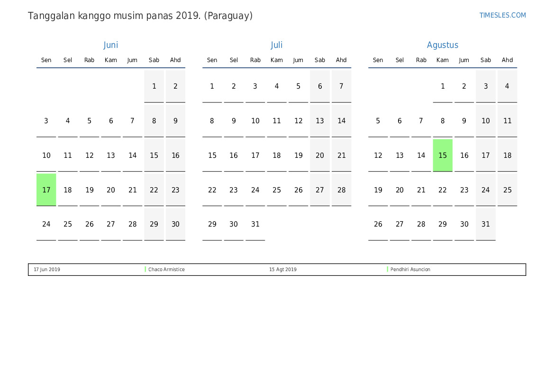Select highlighted 17 in Juni
This screenshot has height=392, width=554.
[x=46, y=190]
